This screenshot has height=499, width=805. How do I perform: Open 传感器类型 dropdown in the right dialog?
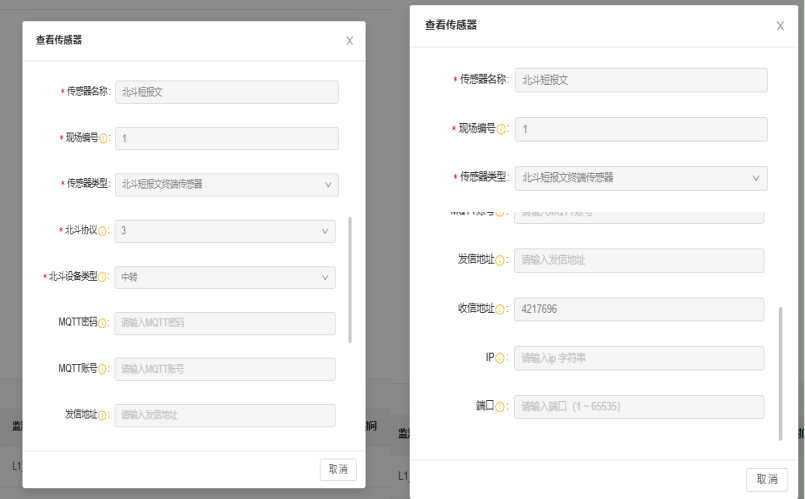click(x=640, y=178)
